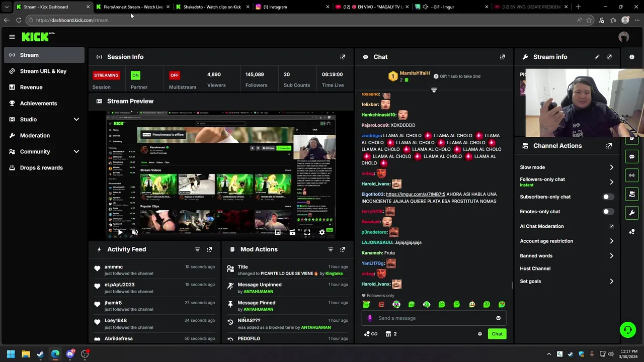Click the microphone icon in message box
The height and width of the screenshot is (362, 644).
[370, 318]
